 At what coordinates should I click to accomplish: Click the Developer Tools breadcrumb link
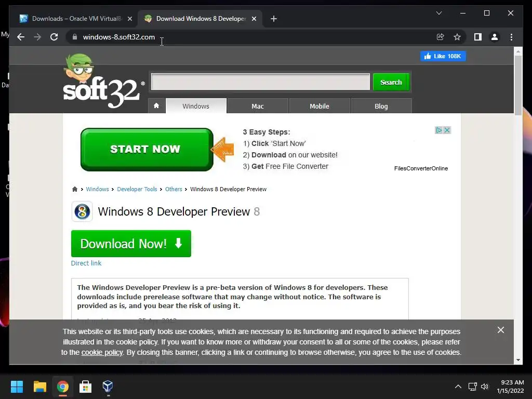pyautogui.click(x=137, y=189)
